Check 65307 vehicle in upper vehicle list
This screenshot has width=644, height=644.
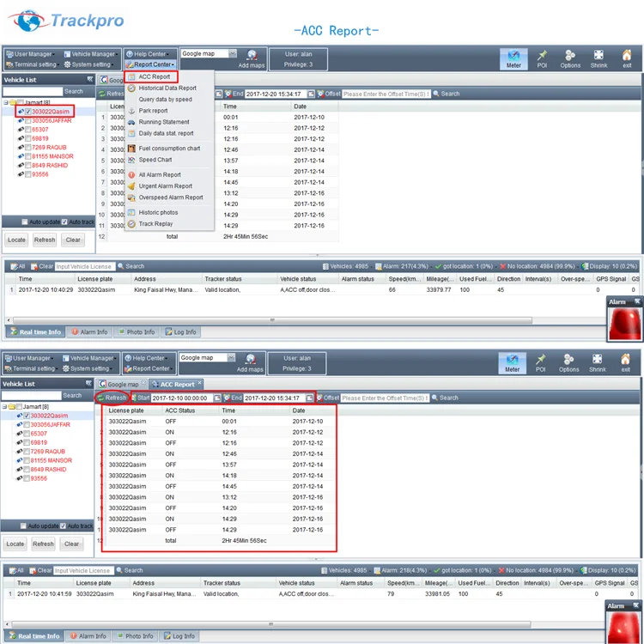(x=28, y=130)
